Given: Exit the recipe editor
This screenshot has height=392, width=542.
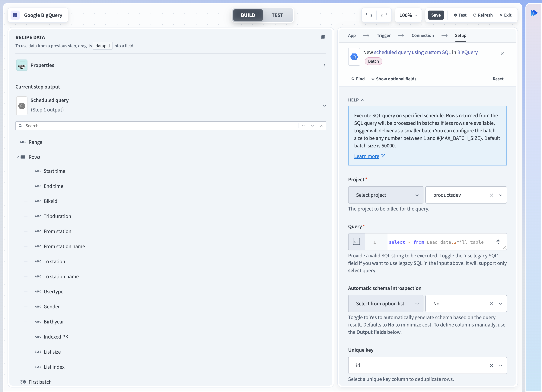Looking at the screenshot, I should [505, 15].
